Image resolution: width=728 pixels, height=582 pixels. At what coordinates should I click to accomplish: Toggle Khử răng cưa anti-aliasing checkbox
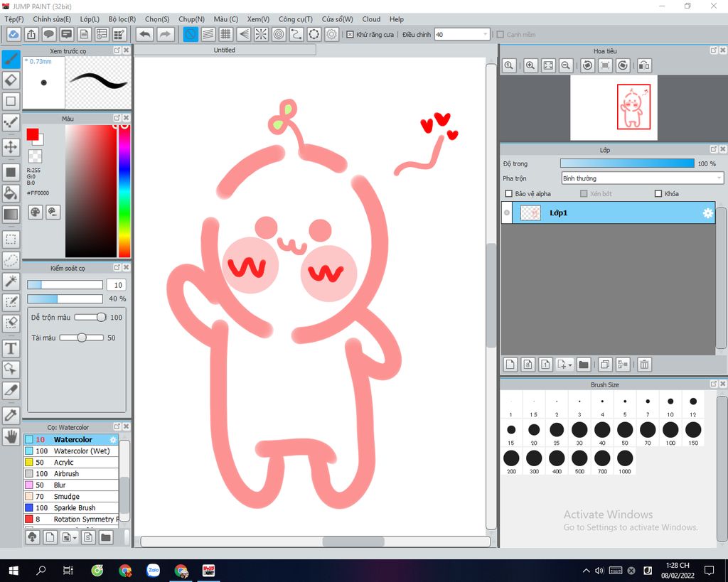point(350,34)
